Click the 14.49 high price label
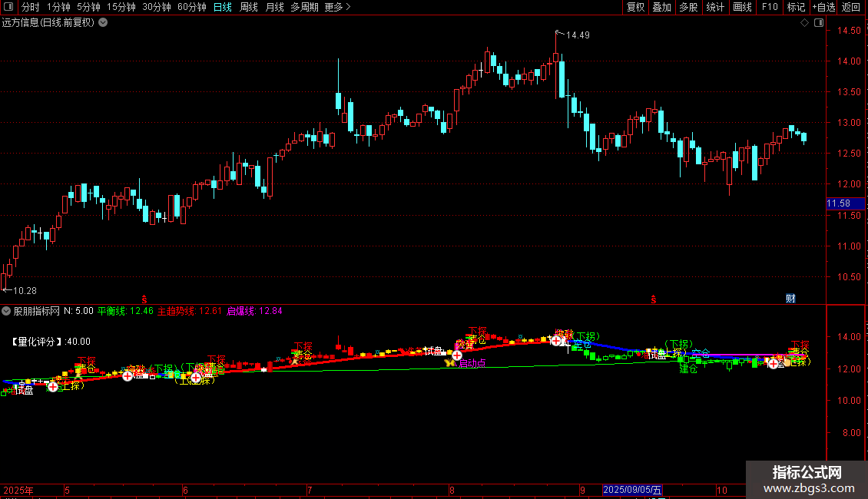Screen dimensions: 868x499 tap(578, 35)
